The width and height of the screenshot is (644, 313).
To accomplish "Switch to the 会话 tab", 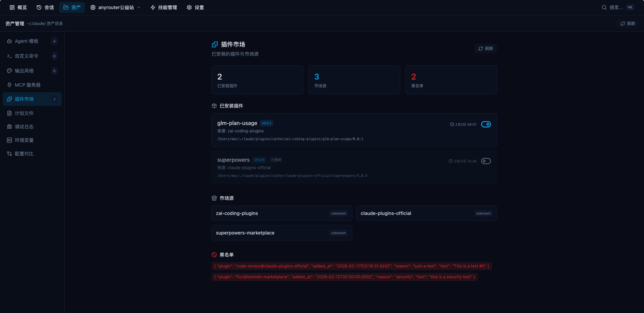I will point(45,7).
